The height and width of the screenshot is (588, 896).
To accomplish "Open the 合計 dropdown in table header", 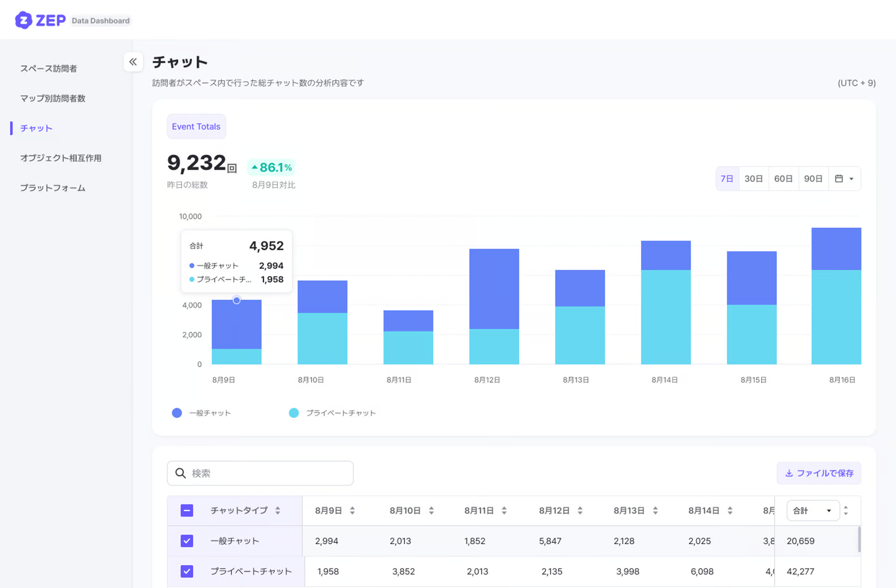I will [812, 511].
